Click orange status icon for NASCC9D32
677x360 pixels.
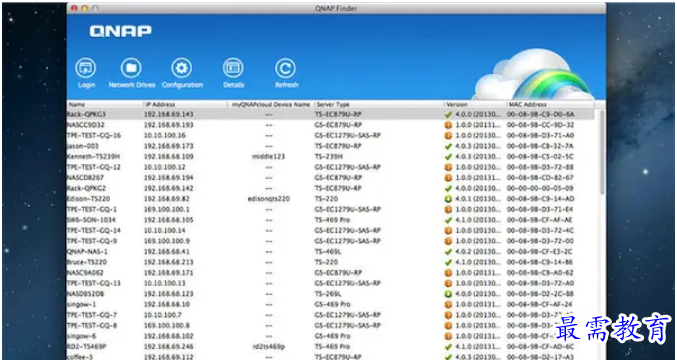[448, 125]
